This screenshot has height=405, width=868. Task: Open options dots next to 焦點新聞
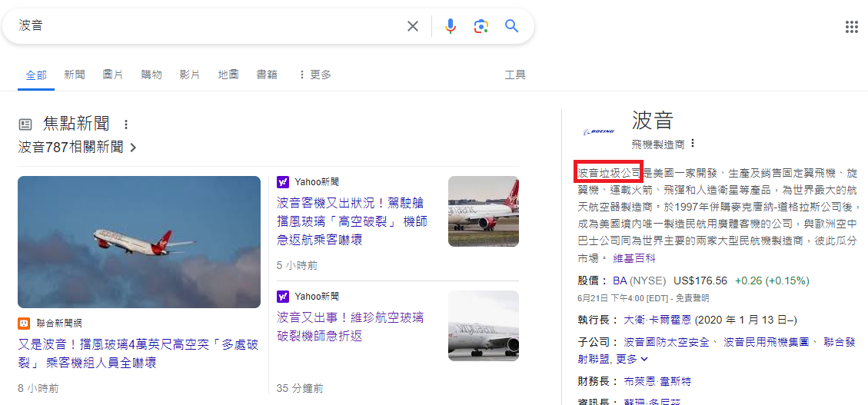(x=126, y=124)
